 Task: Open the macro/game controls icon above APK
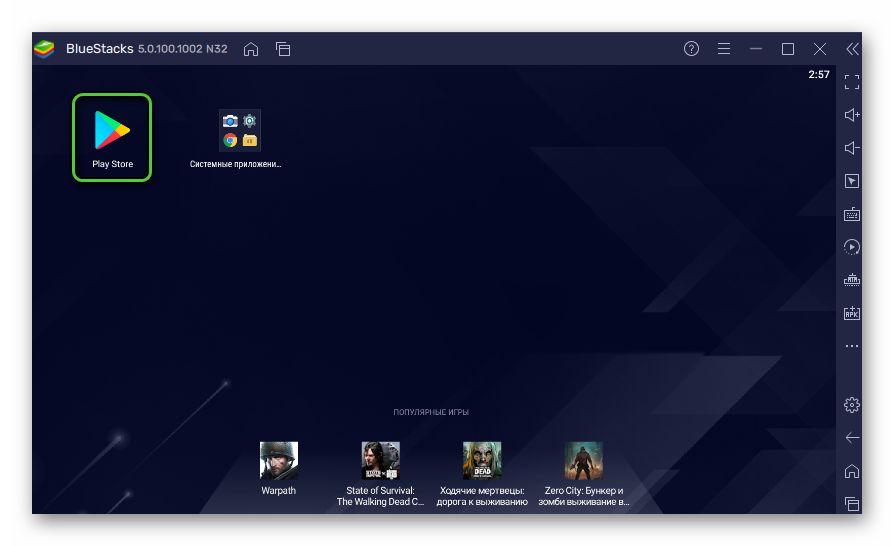tap(852, 280)
